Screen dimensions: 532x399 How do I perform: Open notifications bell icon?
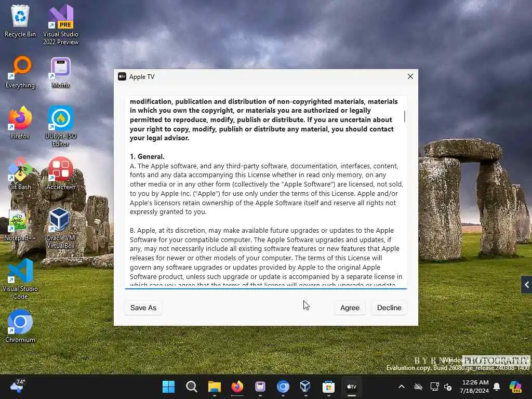(497, 387)
